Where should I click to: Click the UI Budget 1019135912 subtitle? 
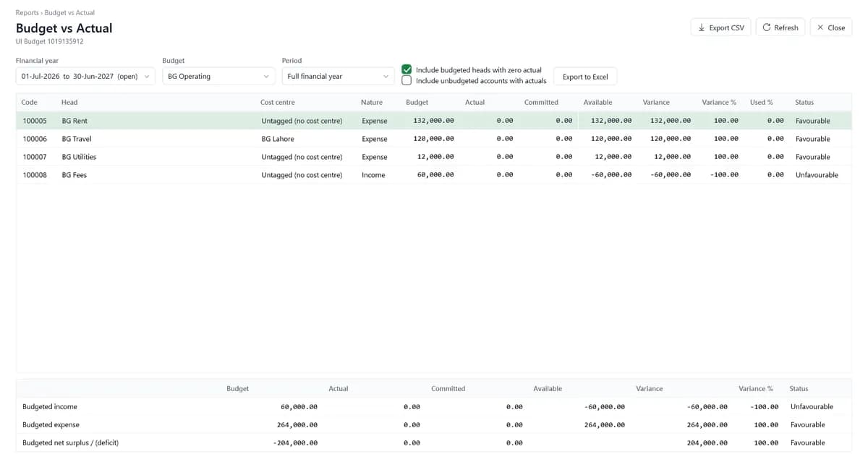(x=49, y=41)
